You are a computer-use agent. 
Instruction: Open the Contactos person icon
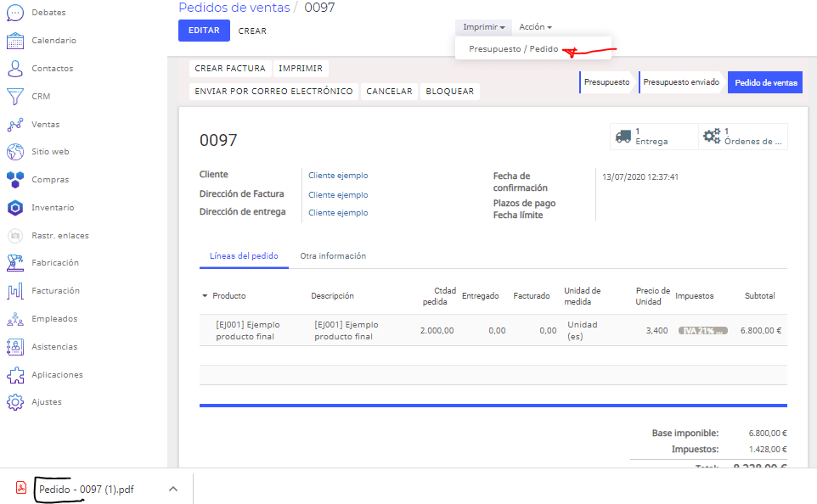coord(15,68)
